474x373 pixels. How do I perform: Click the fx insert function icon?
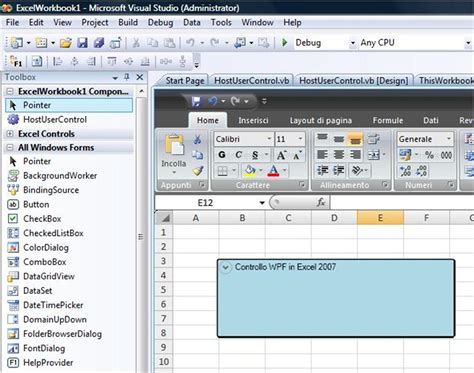coord(321,202)
